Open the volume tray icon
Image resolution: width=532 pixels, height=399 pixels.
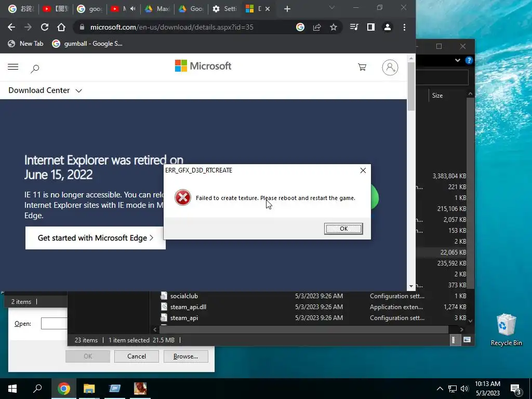[464, 389]
